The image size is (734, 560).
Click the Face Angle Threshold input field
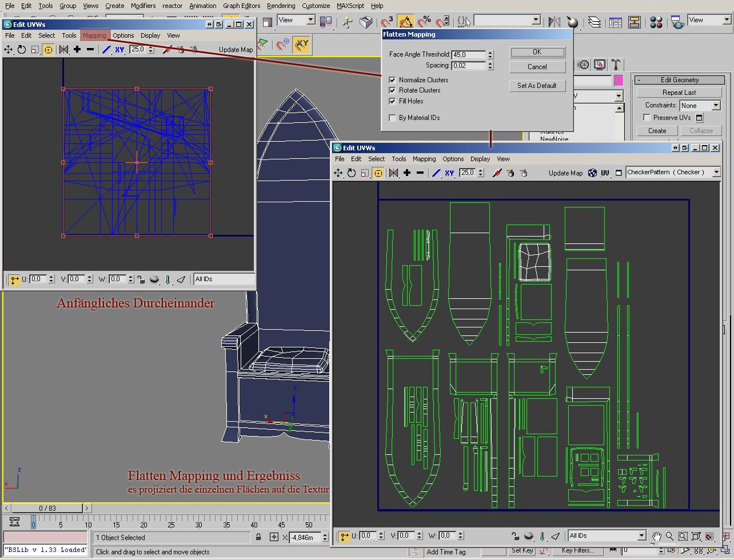[x=468, y=55]
